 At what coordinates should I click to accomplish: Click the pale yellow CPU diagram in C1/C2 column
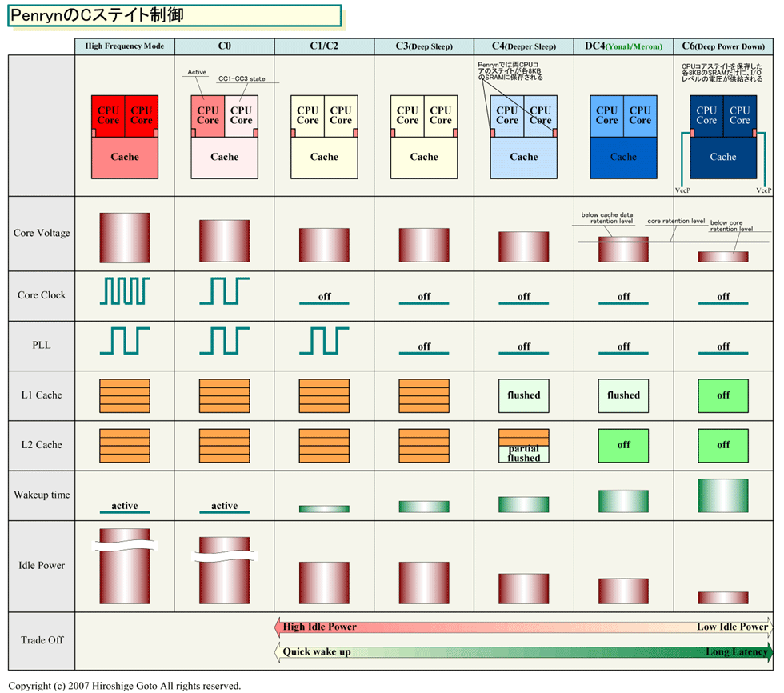(324, 137)
